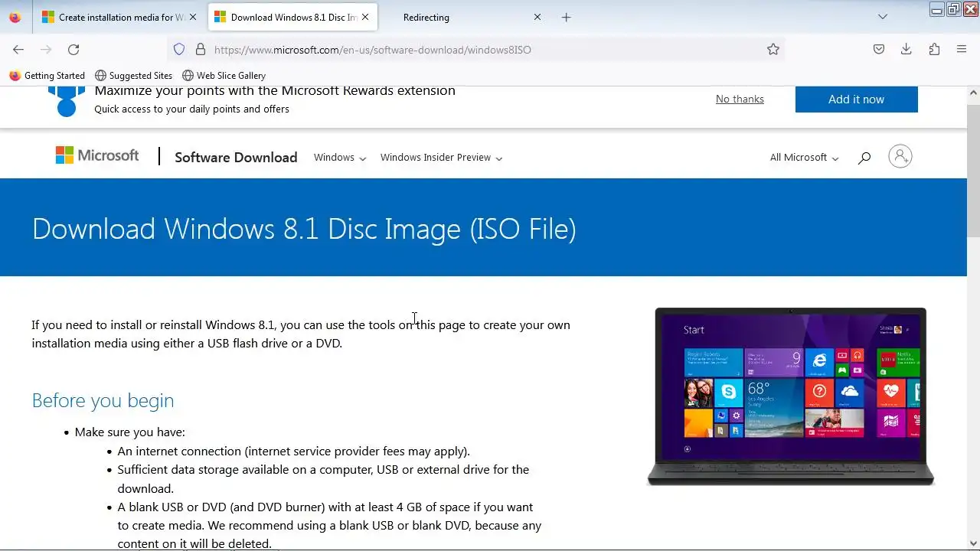Viewport: 980px width, 551px height.
Task: Open the Getting Started bookmark
Action: (x=47, y=75)
